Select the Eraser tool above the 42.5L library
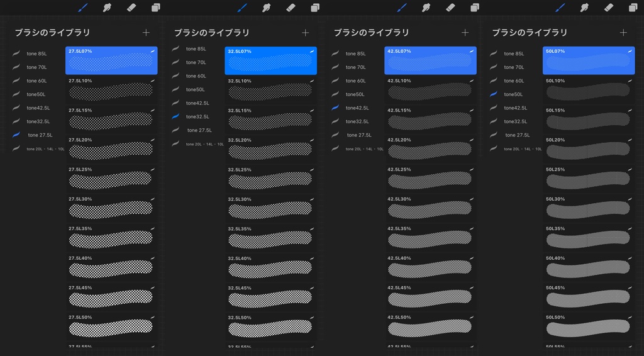 point(450,8)
